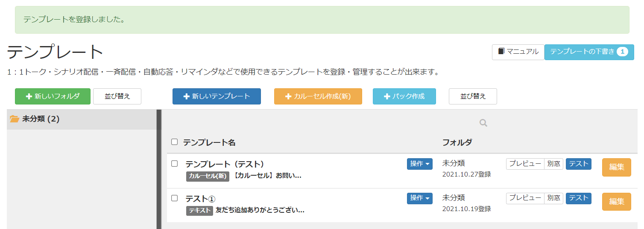
Task: Open 操作 dropdown for テスト①
Action: point(420,198)
